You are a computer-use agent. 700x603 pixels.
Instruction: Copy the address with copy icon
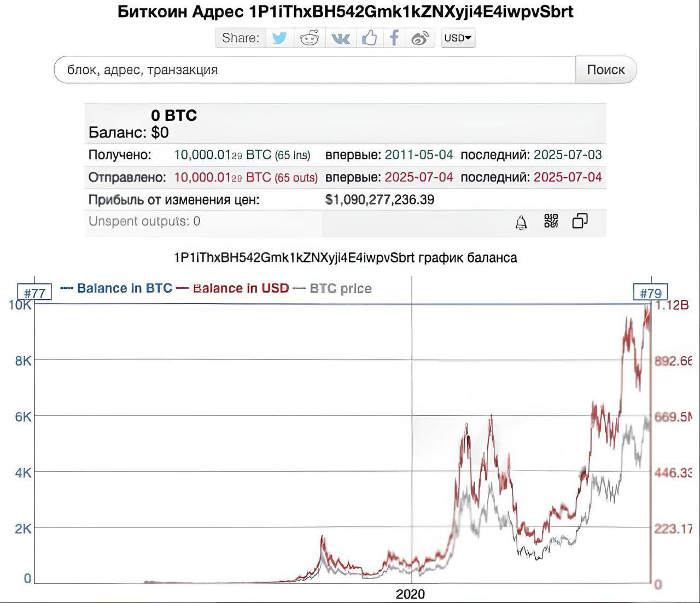click(x=580, y=221)
